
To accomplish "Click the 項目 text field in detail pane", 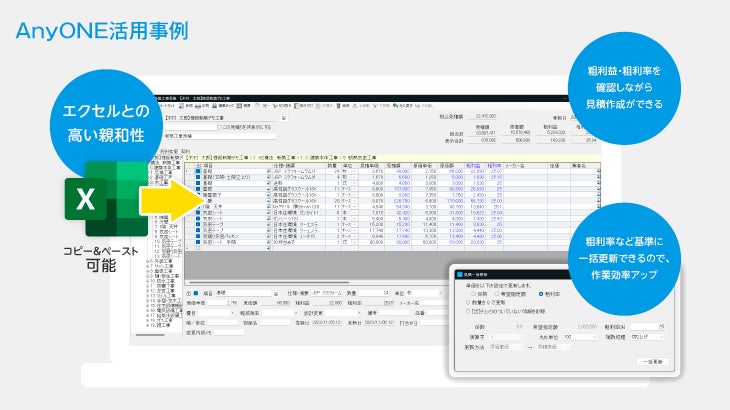I will coord(243,293).
